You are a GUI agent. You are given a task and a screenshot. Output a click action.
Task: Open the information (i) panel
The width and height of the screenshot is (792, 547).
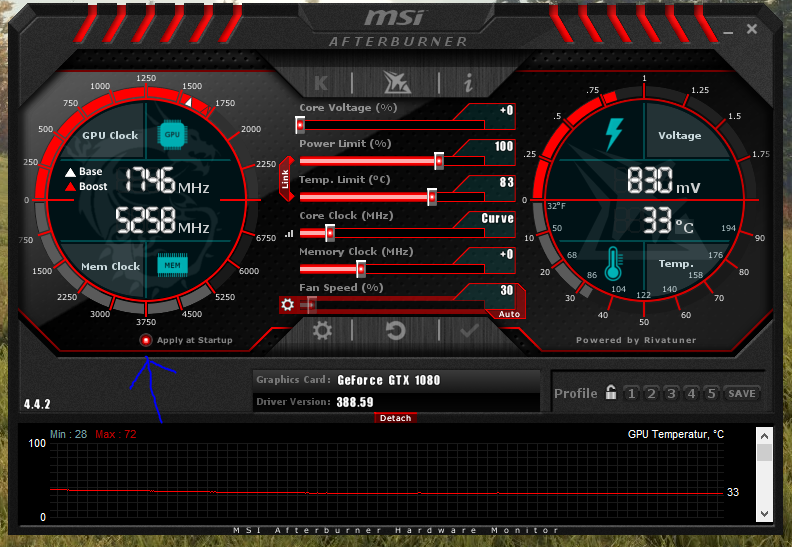[x=469, y=82]
